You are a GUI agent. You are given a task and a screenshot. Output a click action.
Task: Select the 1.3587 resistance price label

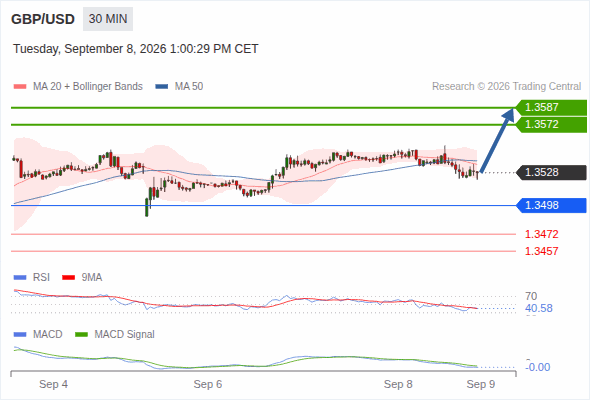tap(551, 108)
